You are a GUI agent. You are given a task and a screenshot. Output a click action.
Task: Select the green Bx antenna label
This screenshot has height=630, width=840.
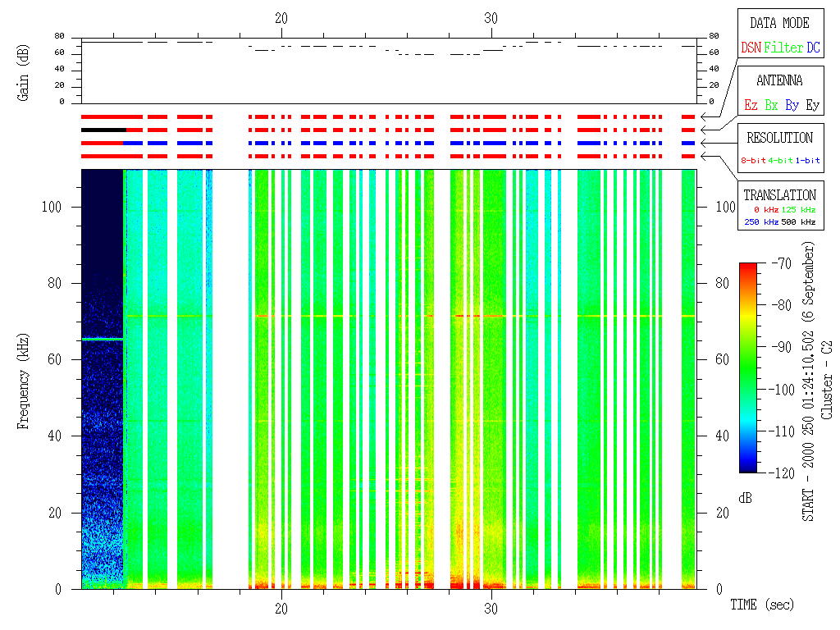[771, 105]
